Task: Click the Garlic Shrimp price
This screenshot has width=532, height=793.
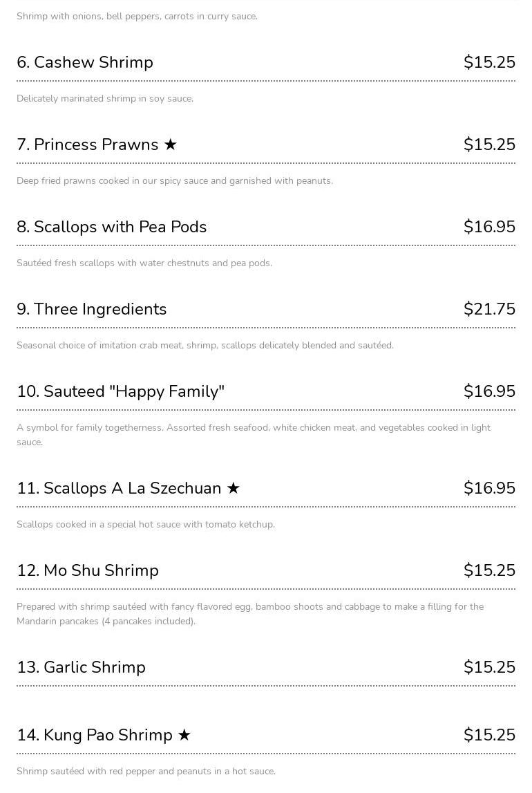Action: pos(489,667)
